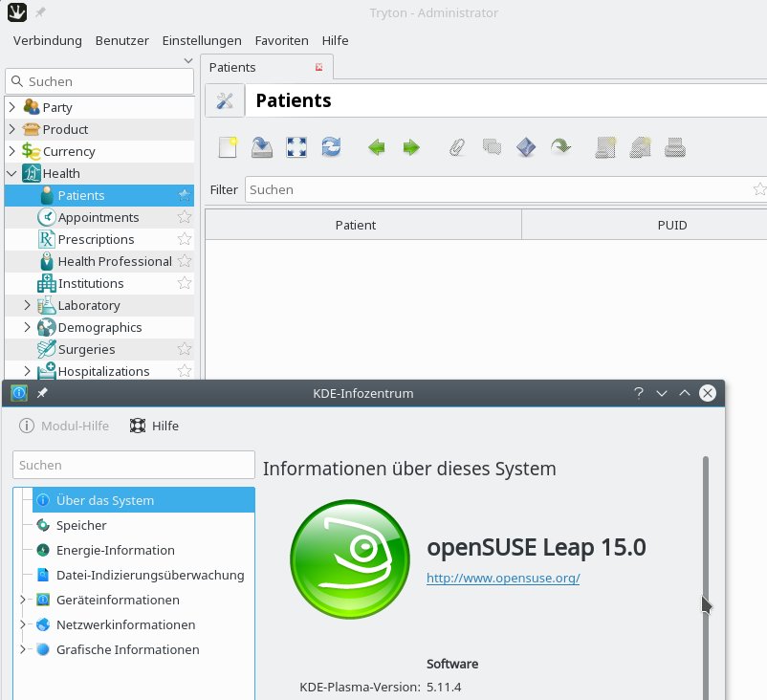Viewport: 767px width, 700px height.
Task: Click the pin icon in Tryton title bar
Action: tap(40, 12)
